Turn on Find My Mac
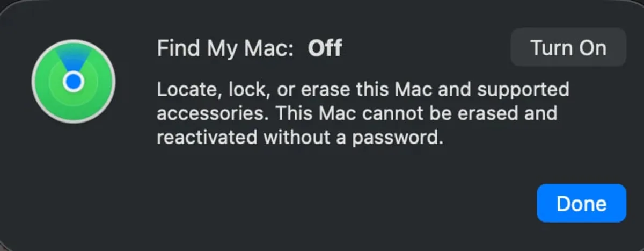Viewport: 644px width, 251px height. click(568, 48)
